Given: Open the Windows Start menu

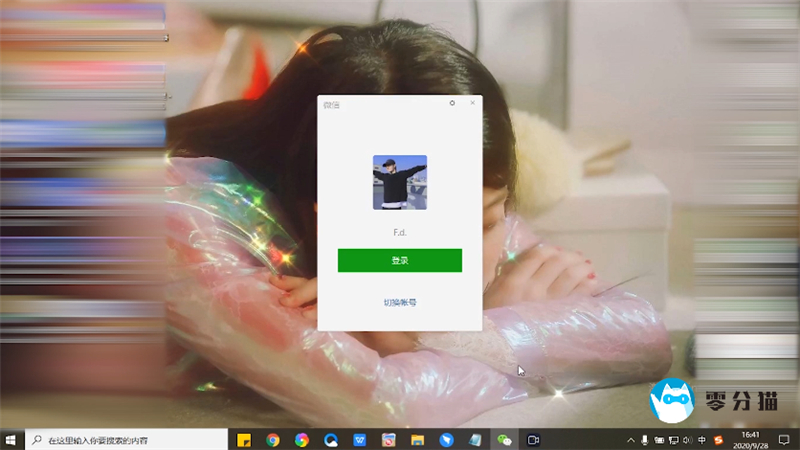Looking at the screenshot, I should pos(11,440).
